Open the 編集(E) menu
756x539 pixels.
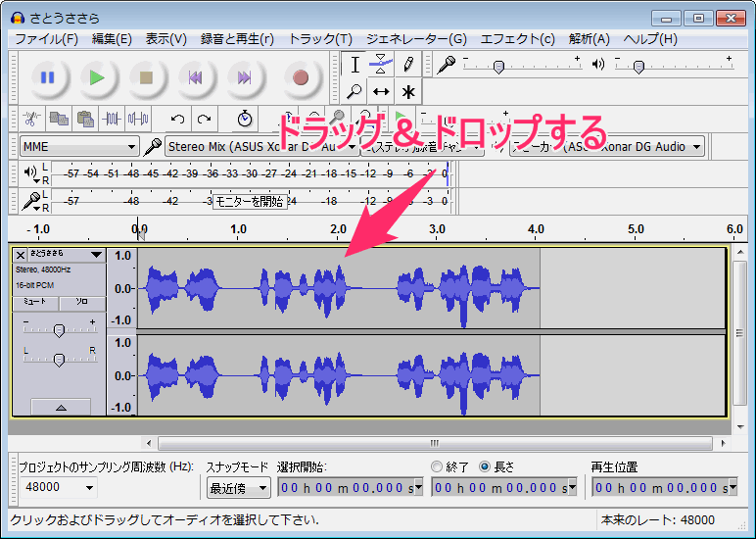click(112, 39)
